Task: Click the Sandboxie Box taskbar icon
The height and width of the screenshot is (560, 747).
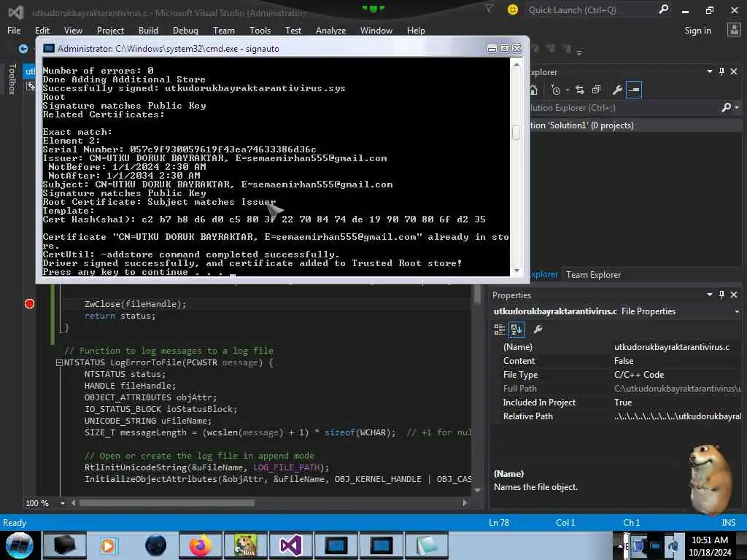Action: tap(246, 545)
